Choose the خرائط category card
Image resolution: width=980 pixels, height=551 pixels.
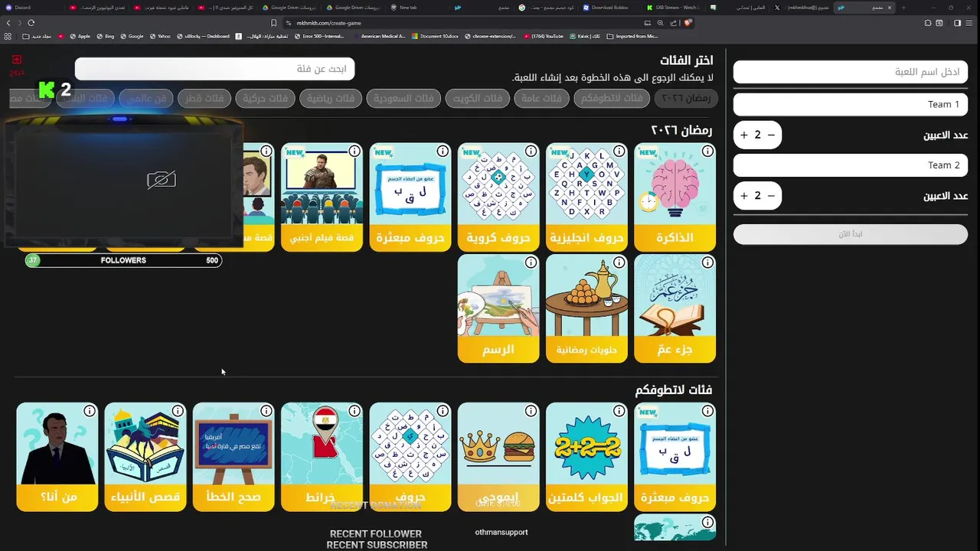(x=322, y=457)
